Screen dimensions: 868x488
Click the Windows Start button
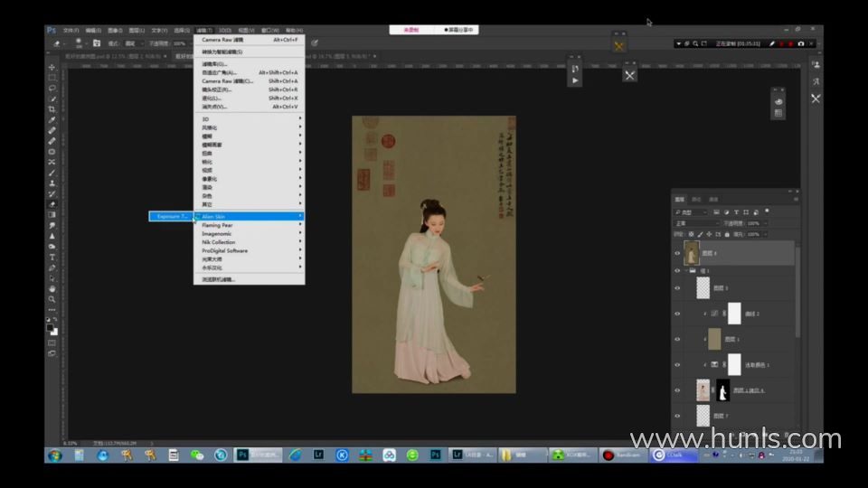coord(55,455)
